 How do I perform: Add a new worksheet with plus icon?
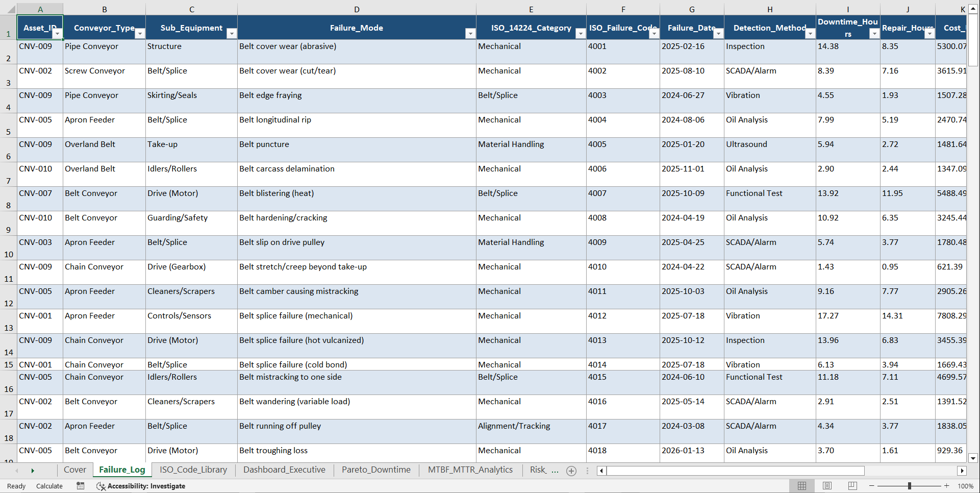pyautogui.click(x=571, y=471)
